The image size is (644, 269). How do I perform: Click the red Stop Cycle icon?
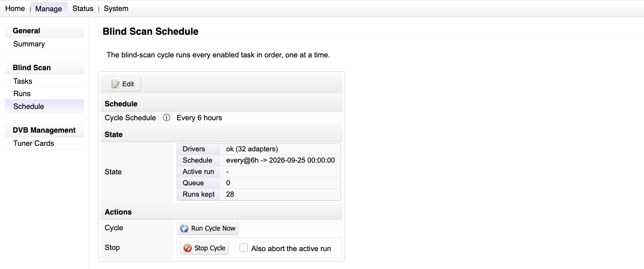tap(188, 248)
